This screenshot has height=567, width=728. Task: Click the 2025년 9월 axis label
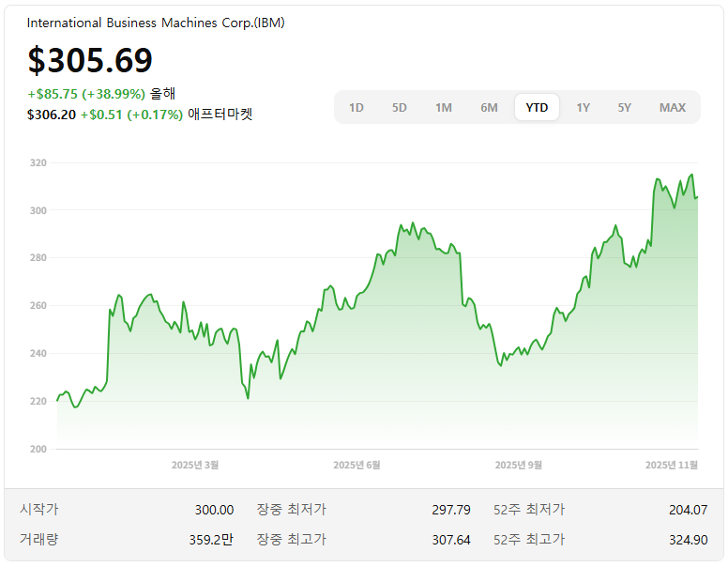pos(518,465)
